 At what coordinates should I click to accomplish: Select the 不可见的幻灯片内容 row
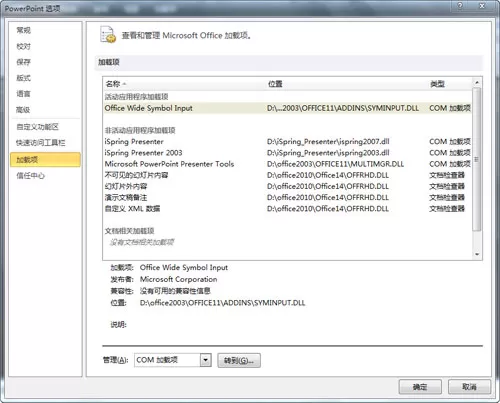[x=287, y=175]
